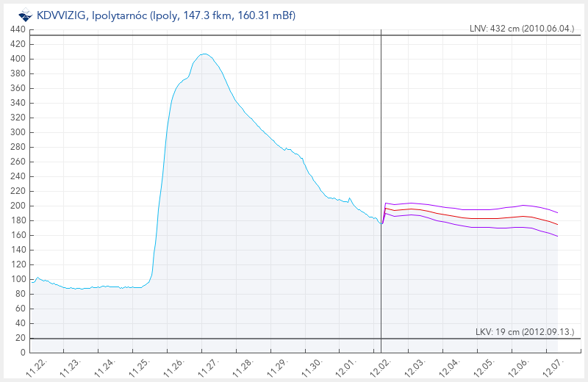Click the red forecast line
This screenshot has width=588, height=382.
(470, 218)
